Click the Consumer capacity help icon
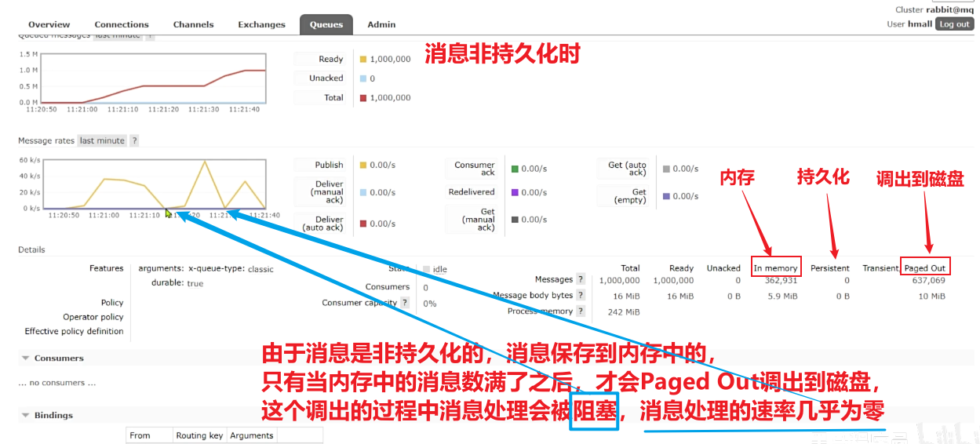The width and height of the screenshot is (980, 444). click(405, 302)
